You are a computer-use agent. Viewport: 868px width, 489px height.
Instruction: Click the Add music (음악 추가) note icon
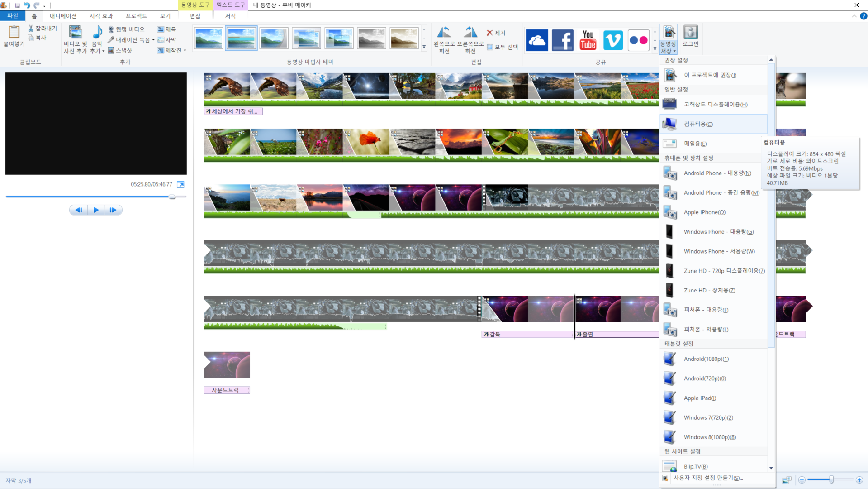[97, 33]
